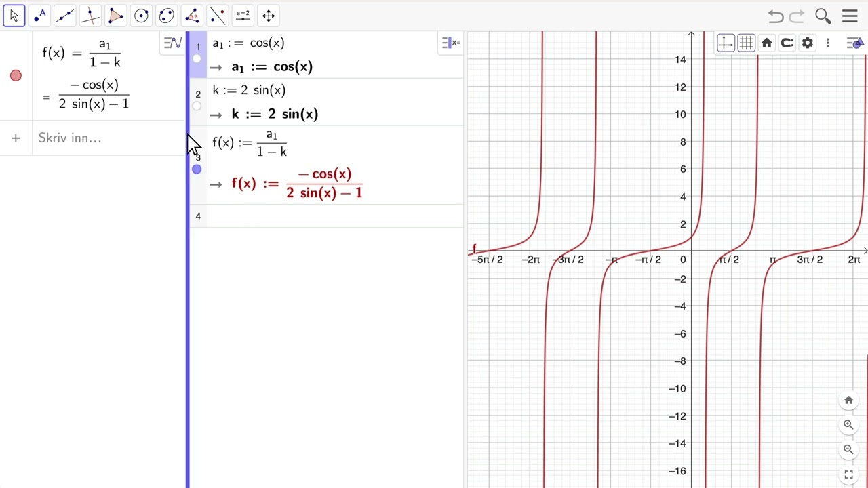Viewport: 868px width, 488px height.
Task: Click the plus add-item button
Action: [x=16, y=138]
